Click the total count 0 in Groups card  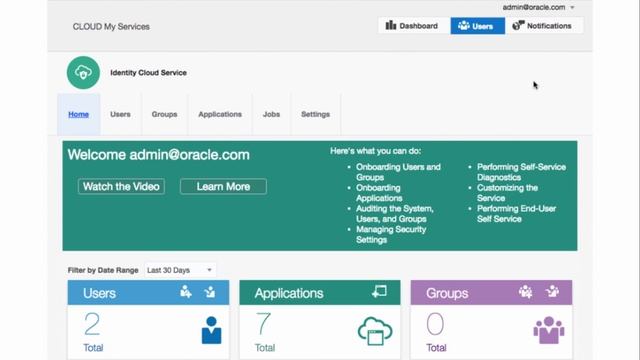tap(435, 324)
